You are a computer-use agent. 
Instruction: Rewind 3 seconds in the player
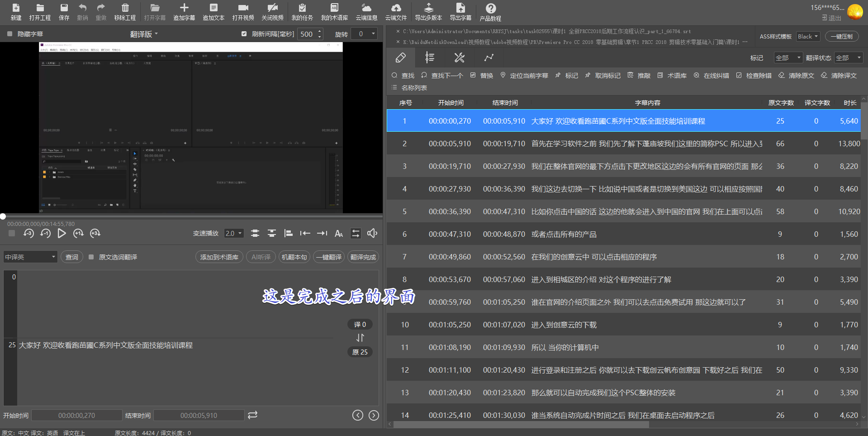[28, 233]
